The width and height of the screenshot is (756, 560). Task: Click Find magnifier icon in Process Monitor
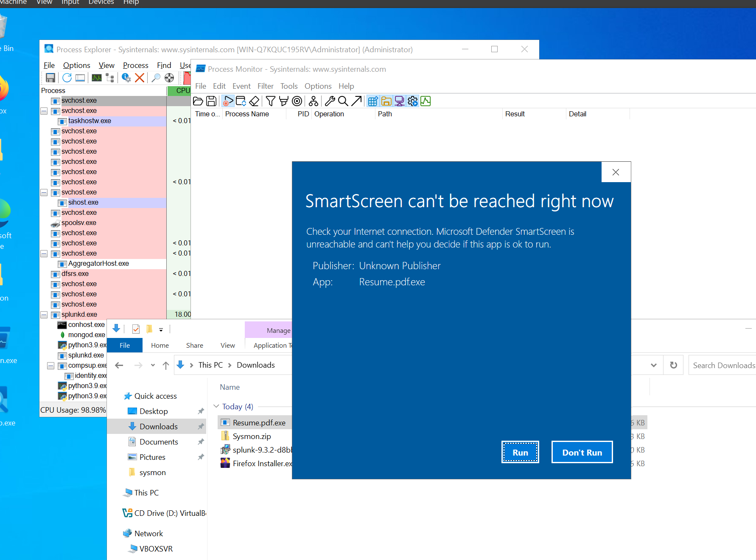343,101
